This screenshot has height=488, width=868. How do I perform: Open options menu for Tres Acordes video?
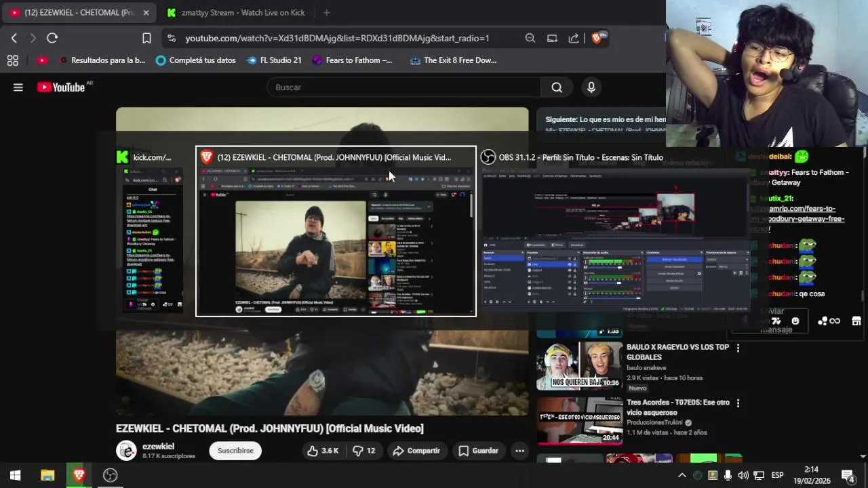click(738, 403)
